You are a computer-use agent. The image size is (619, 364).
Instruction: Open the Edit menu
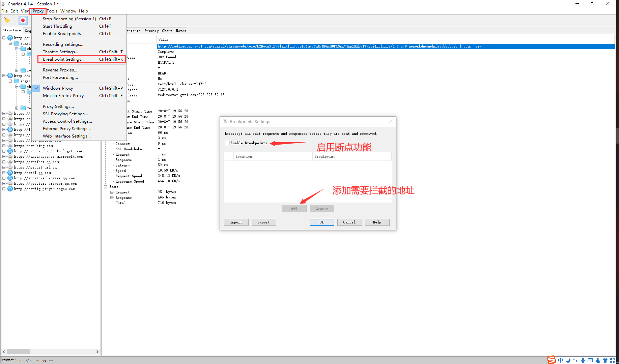[14, 11]
